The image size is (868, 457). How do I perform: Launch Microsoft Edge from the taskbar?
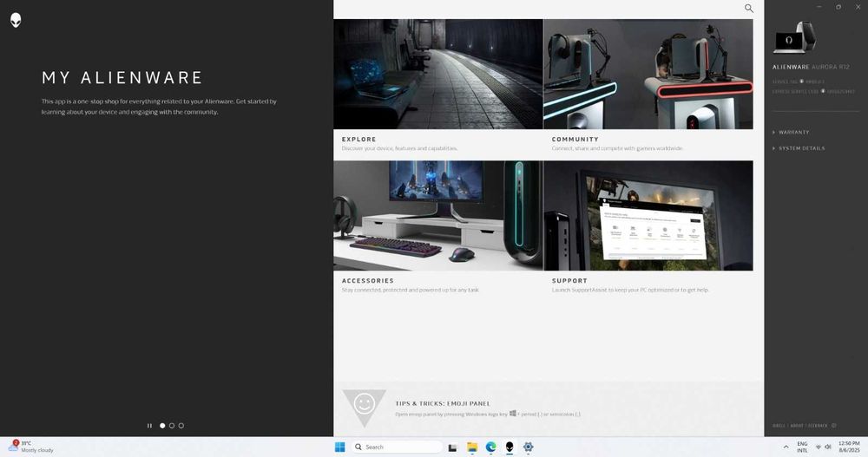pos(490,447)
